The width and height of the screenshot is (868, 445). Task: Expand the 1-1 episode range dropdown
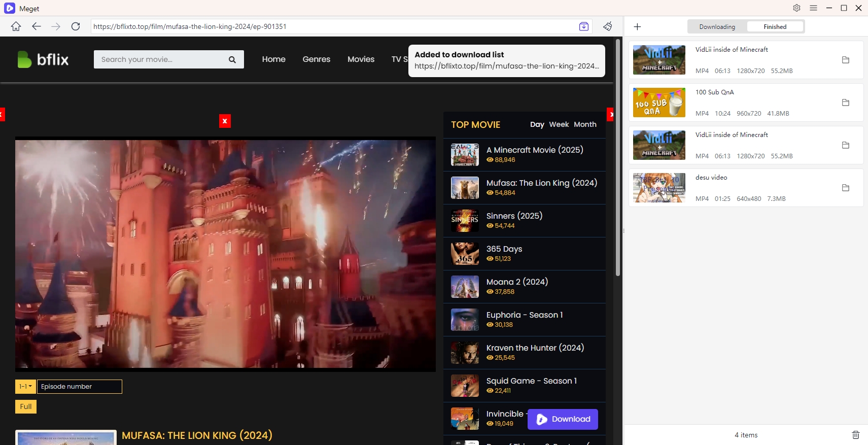click(x=25, y=387)
